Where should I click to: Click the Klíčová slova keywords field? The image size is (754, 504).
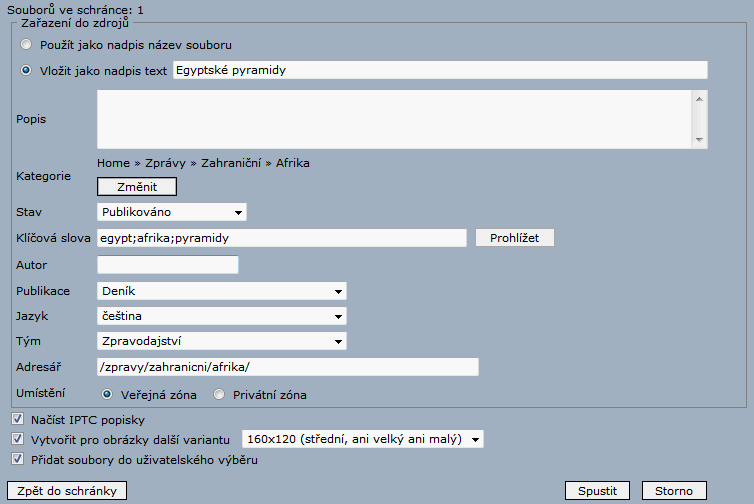pyautogui.click(x=282, y=238)
